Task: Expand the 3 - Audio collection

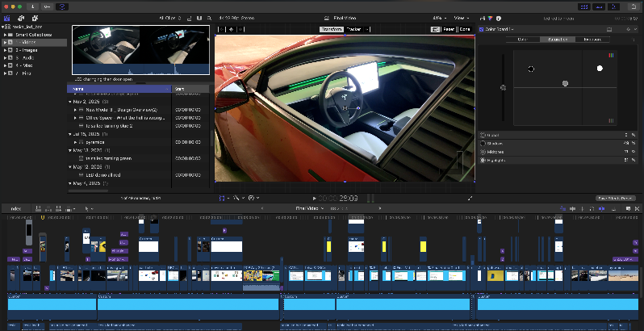Action: (x=6, y=58)
